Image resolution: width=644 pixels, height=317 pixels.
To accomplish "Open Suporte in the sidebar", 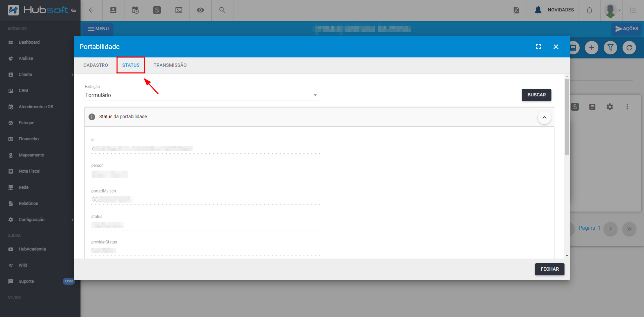I will click(x=26, y=281).
